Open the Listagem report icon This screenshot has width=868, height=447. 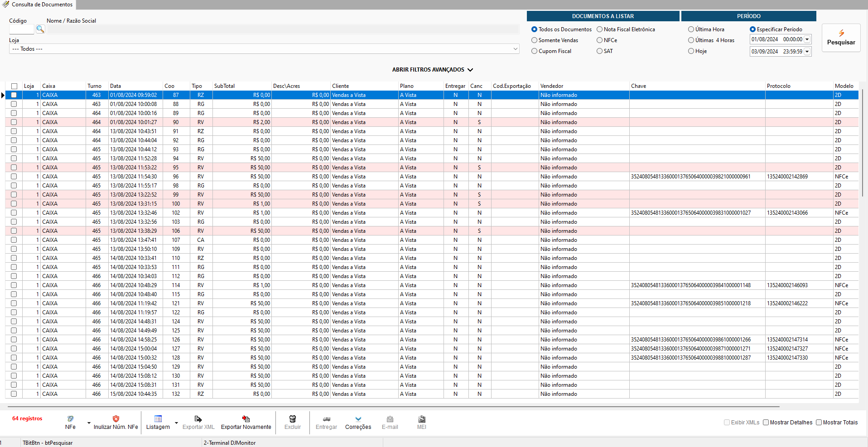(158, 419)
